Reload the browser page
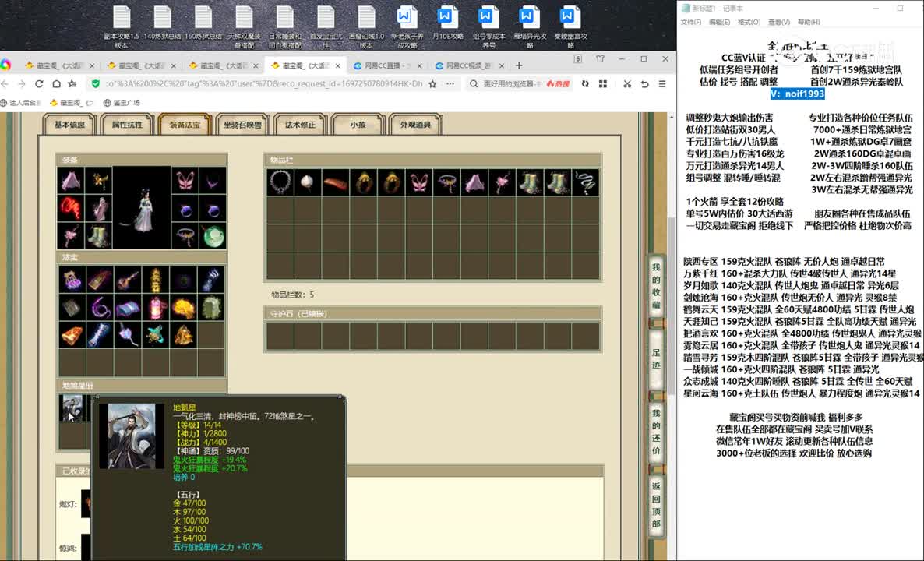Screen dimensions: 924x561 [39, 83]
